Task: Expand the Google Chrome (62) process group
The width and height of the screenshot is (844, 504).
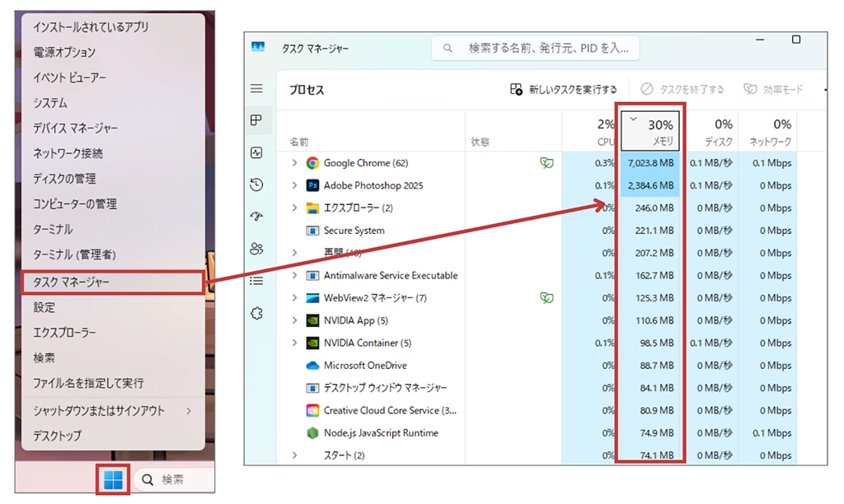Action: [294, 163]
